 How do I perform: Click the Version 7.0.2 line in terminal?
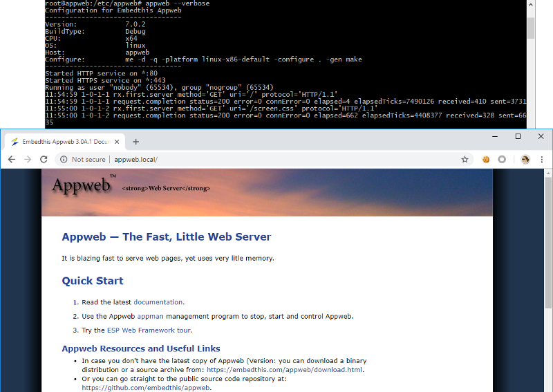(95, 24)
